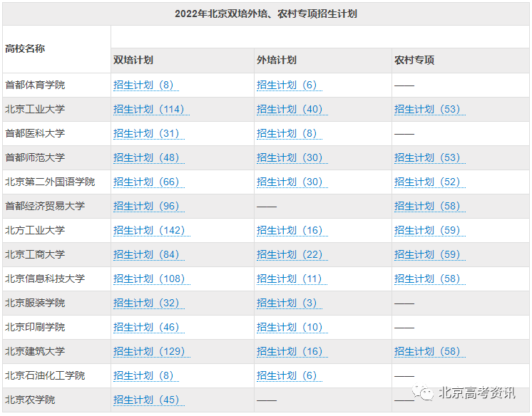
Task: Open 北京印刷学院 双培计划 招生计划 (46) link
Action: click(146, 328)
